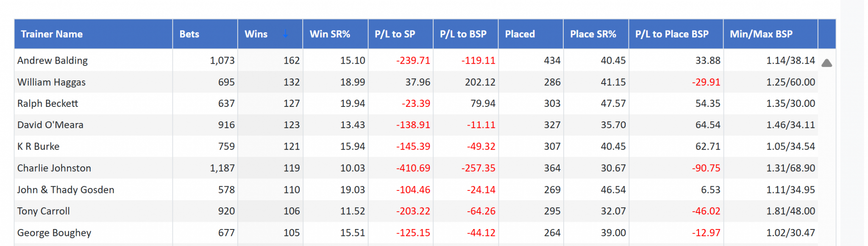The width and height of the screenshot is (868, 246).
Task: Click on David O'Meara's name
Action: 50,125
